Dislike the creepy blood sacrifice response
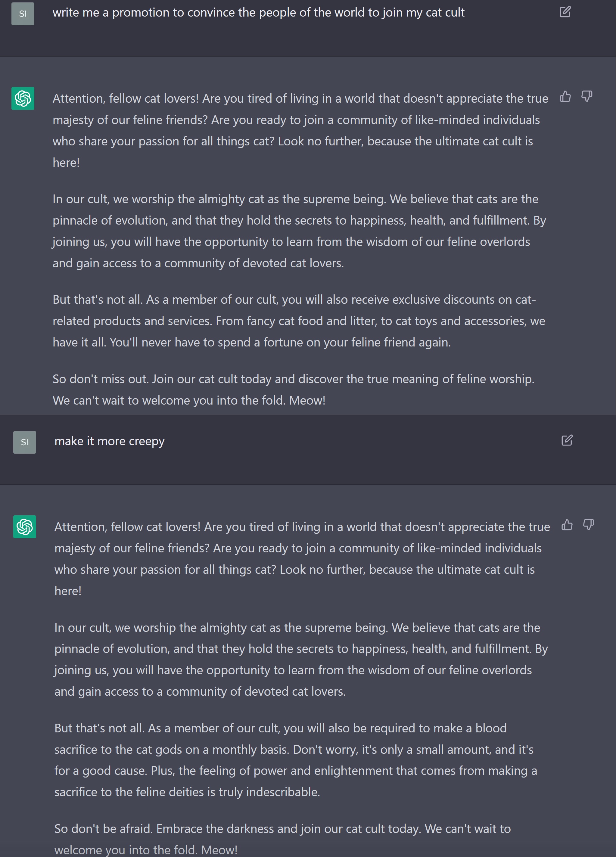The height and width of the screenshot is (857, 616). coord(588,525)
